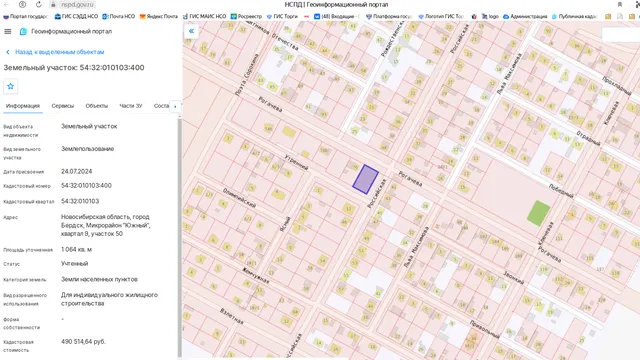The width and height of the screenshot is (640, 360).
Task: Click Утренний street label on map
Action: coord(296,162)
